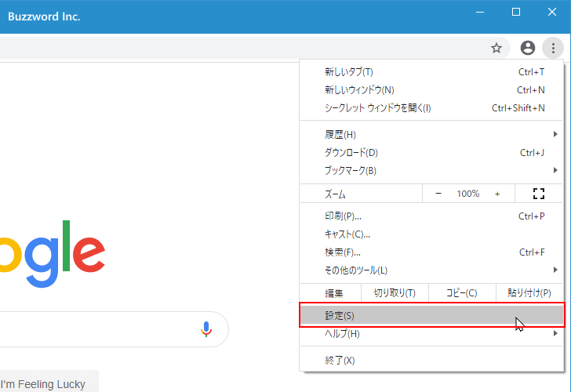Viewport: 571px width, 392px height.
Task: Click the I'm Feeling Lucky button
Action: click(x=49, y=382)
